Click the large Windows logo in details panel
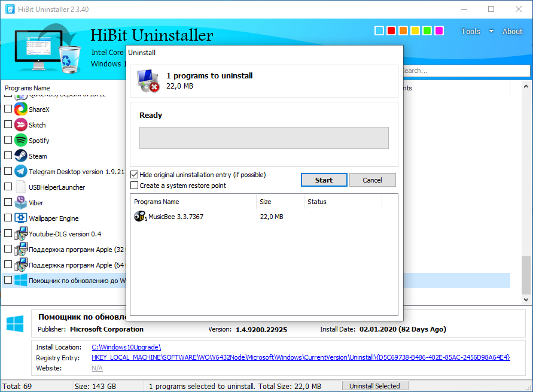533x392 pixels. 15,324
